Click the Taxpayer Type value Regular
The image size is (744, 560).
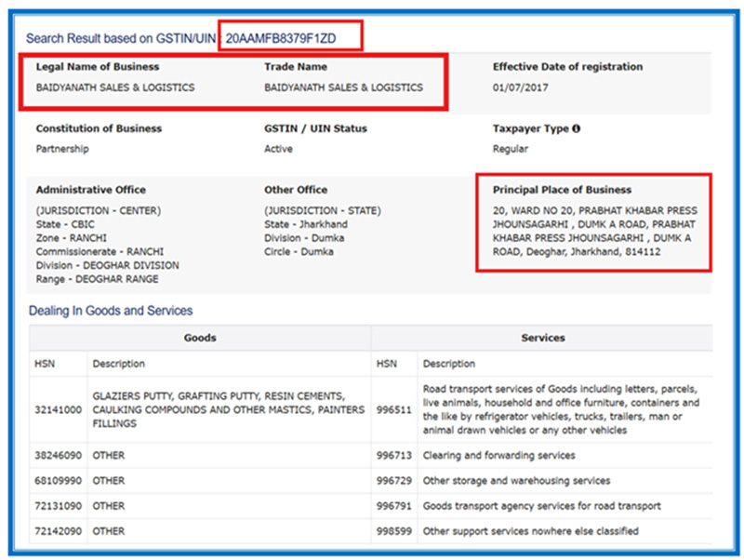[510, 149]
